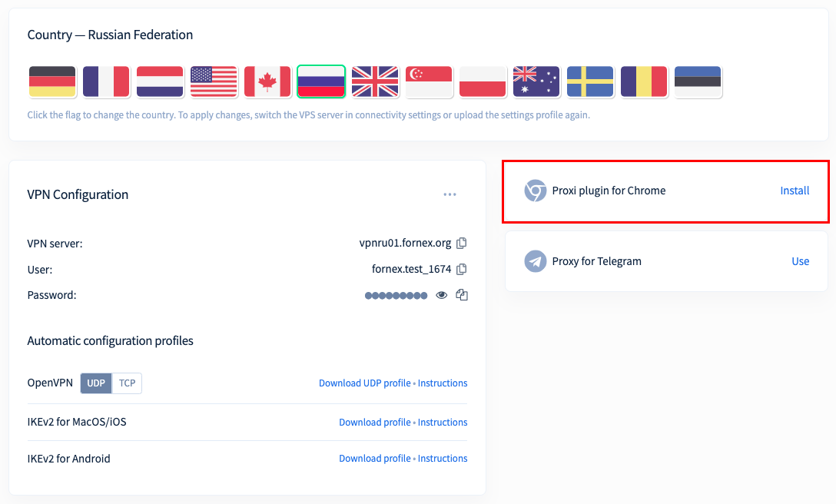Copy the VPN server address
The image size is (836, 504).
click(462, 244)
